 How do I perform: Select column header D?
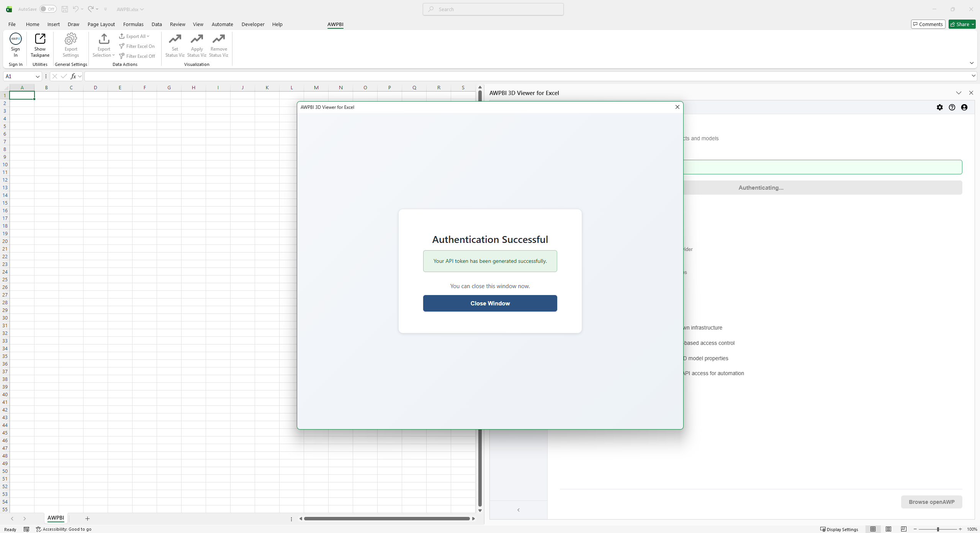pos(95,87)
